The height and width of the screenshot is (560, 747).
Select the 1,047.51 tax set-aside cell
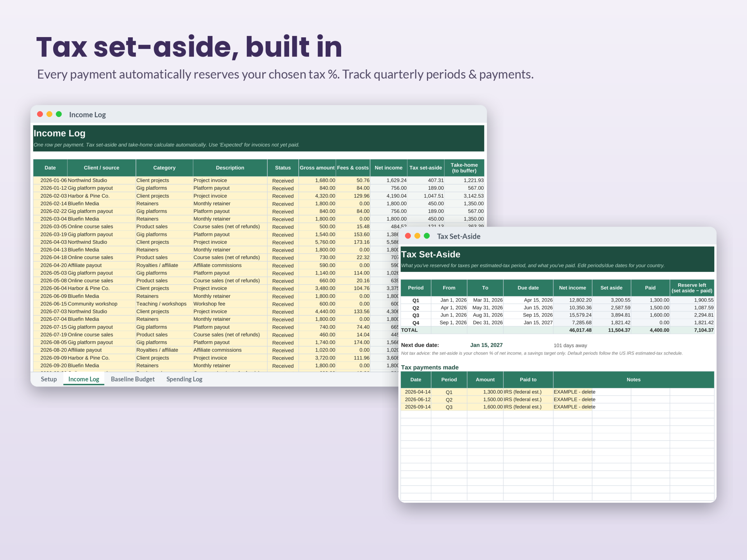[426, 196]
